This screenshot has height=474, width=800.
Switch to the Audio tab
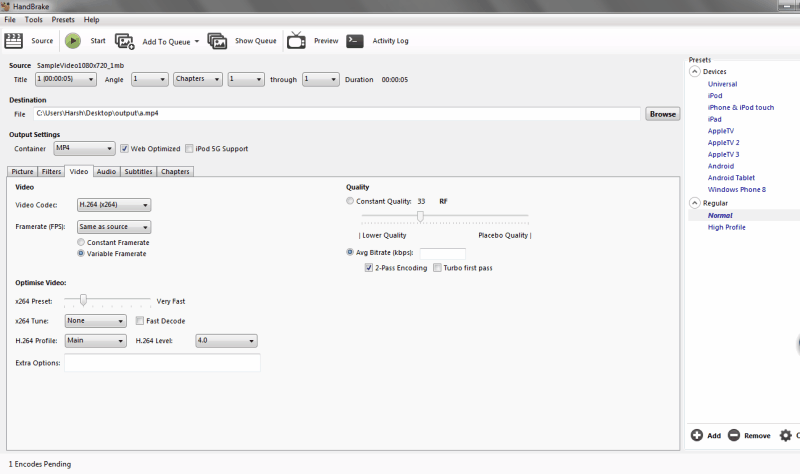[x=106, y=172]
